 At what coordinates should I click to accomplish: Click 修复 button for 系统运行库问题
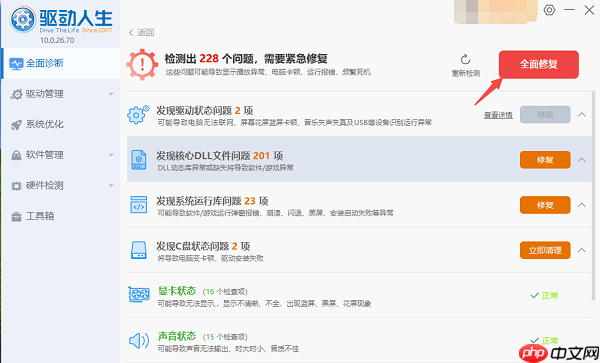coord(545,205)
